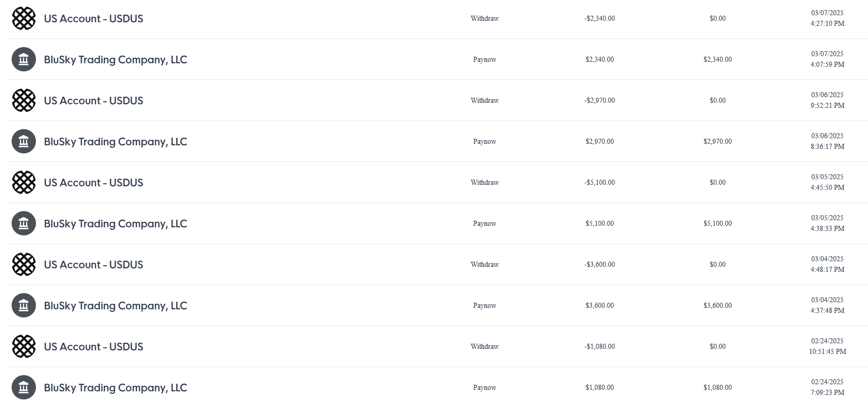The height and width of the screenshot is (404, 868).
Task: Click the crosshatch icon for the -$5,100.00 withdrawal
Action: (24, 182)
